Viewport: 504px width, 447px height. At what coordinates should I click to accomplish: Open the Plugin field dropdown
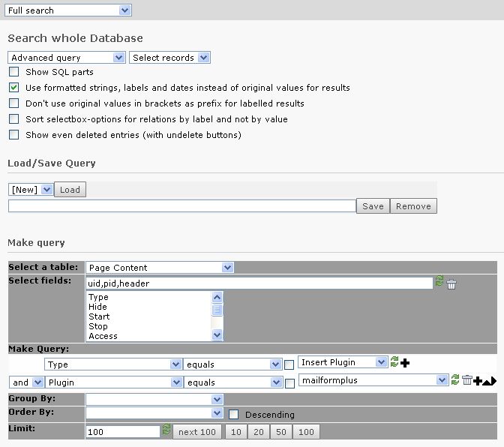[x=114, y=382]
